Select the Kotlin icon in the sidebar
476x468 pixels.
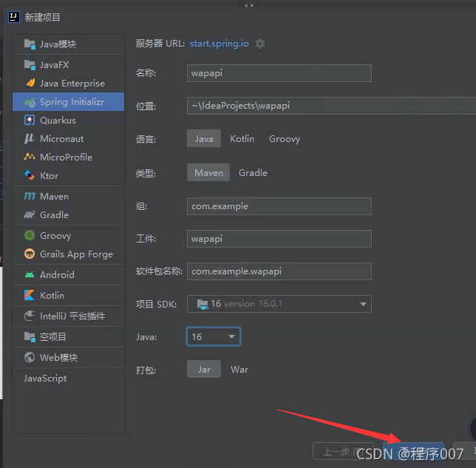click(30, 295)
